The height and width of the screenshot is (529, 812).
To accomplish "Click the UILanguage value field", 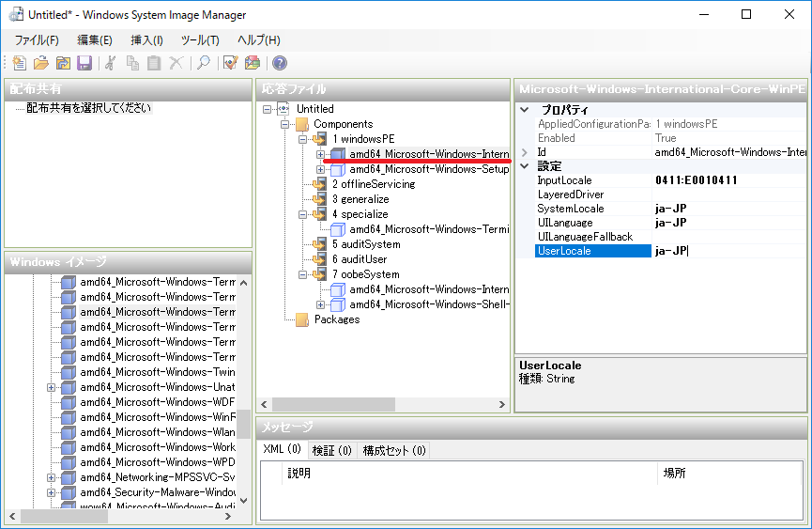I will click(x=729, y=223).
